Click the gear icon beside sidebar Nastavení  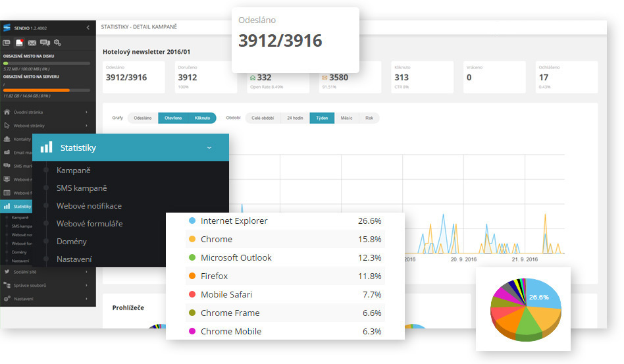[x=7, y=299]
